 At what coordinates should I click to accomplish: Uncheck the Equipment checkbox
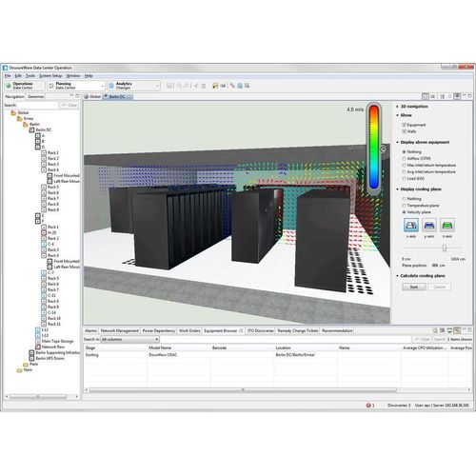pyautogui.click(x=405, y=125)
